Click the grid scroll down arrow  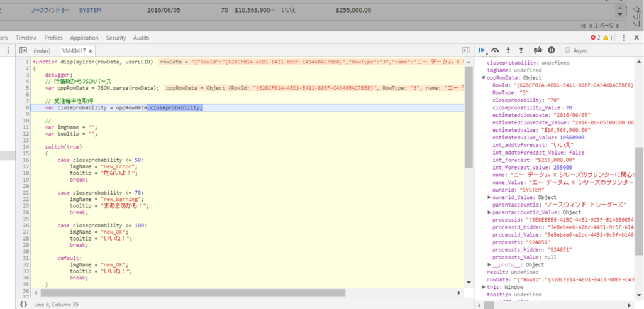click(x=619, y=14)
